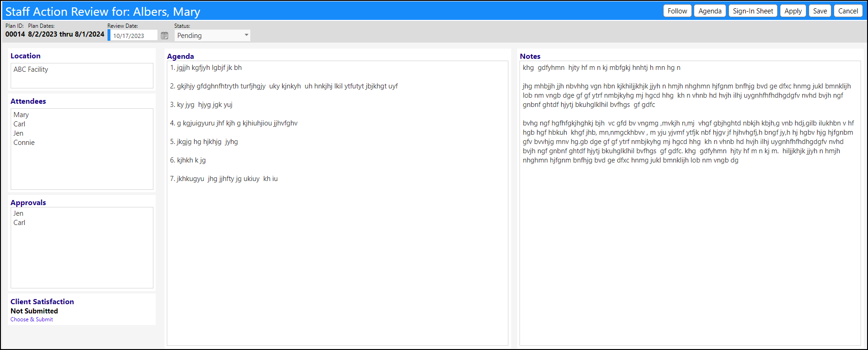
Task: Open the Agenda button in header
Action: (x=710, y=11)
